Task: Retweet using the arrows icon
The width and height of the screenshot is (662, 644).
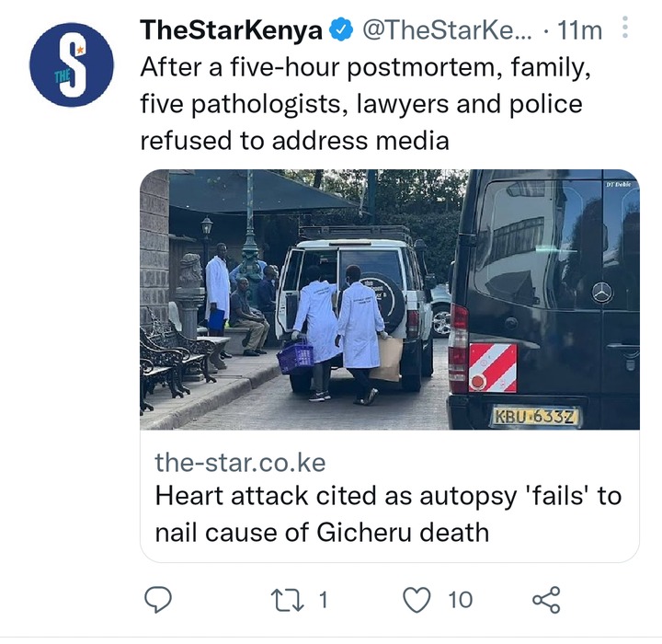Action: [287, 600]
